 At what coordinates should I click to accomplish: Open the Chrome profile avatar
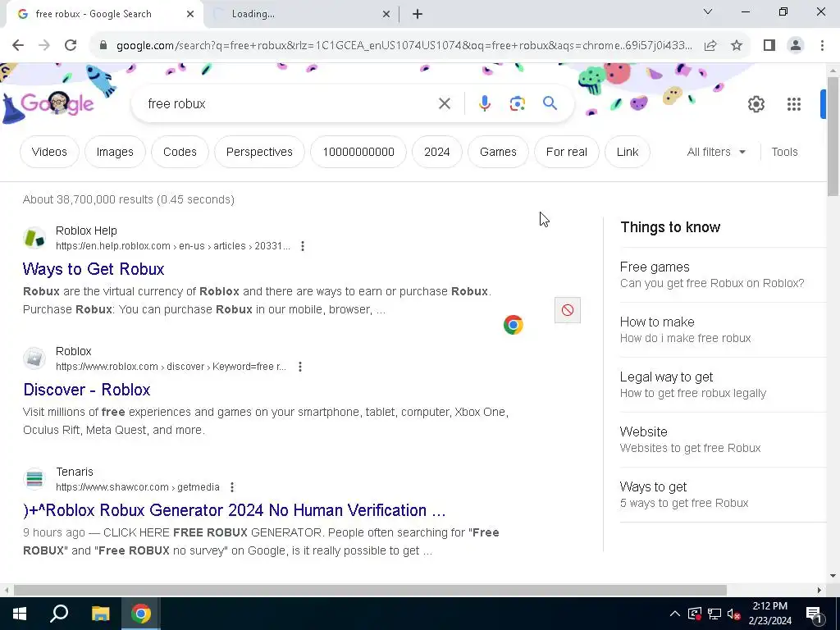[x=796, y=45]
